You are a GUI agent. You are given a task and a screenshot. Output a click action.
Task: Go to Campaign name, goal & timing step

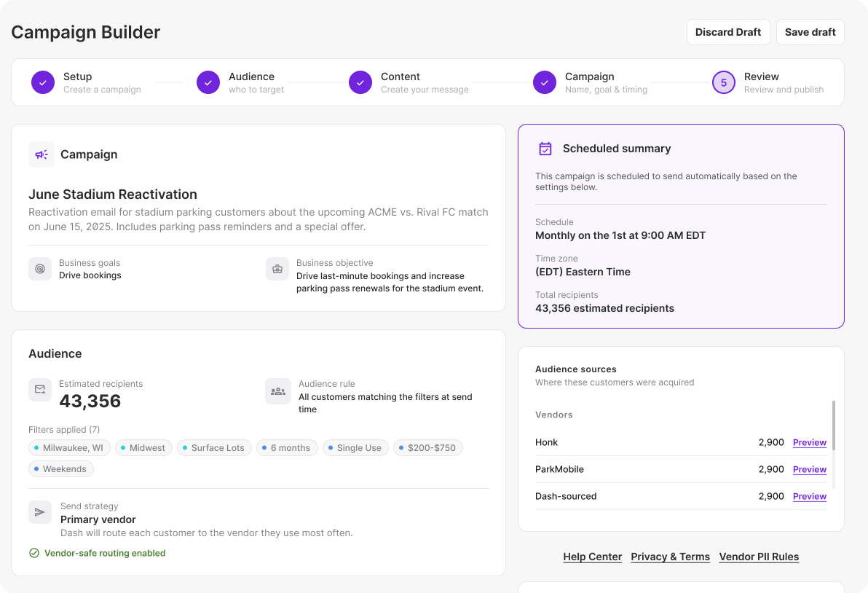click(x=606, y=82)
